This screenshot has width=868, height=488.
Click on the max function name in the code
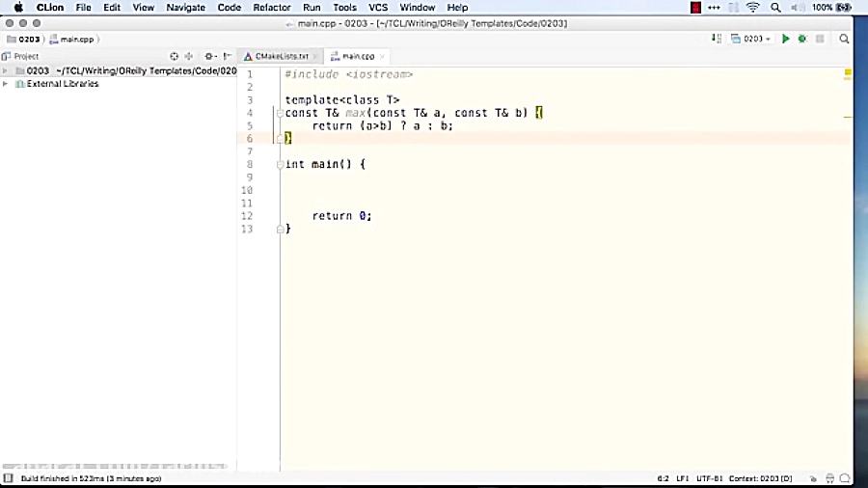click(x=355, y=113)
